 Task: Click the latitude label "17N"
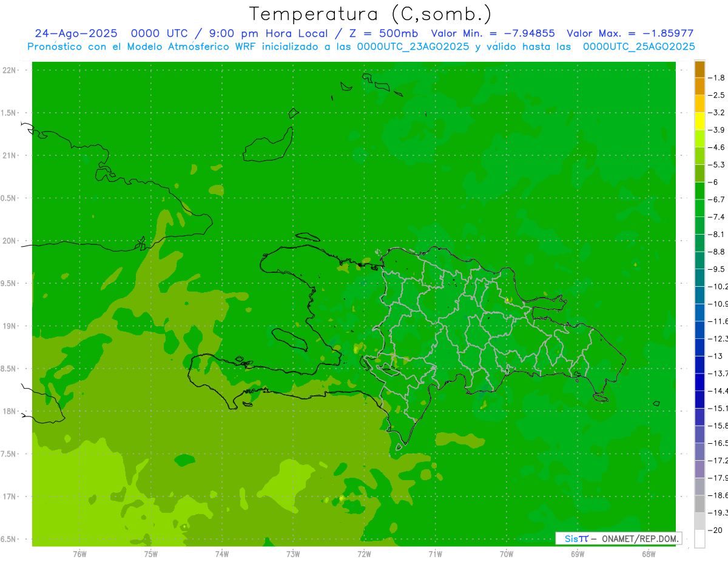[x=9, y=497]
